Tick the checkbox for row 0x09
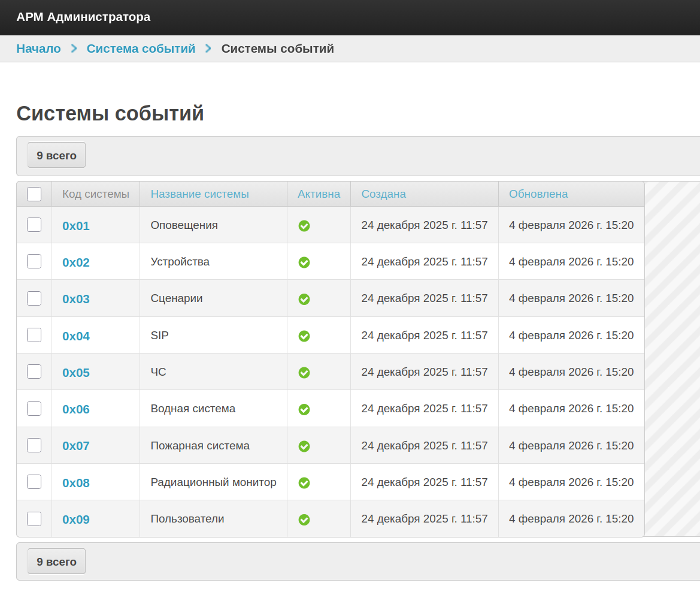This screenshot has width=700, height=598. (34, 519)
